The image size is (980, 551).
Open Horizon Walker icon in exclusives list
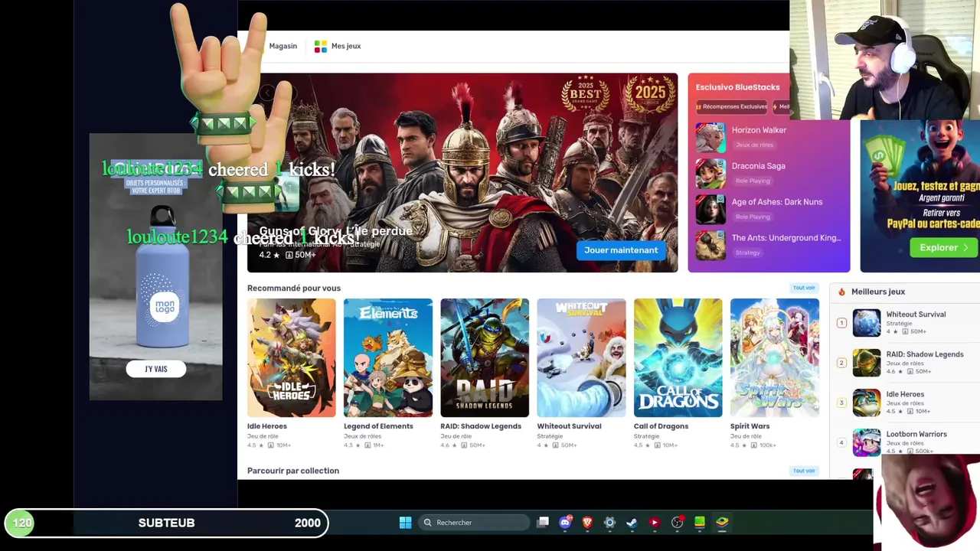click(710, 138)
